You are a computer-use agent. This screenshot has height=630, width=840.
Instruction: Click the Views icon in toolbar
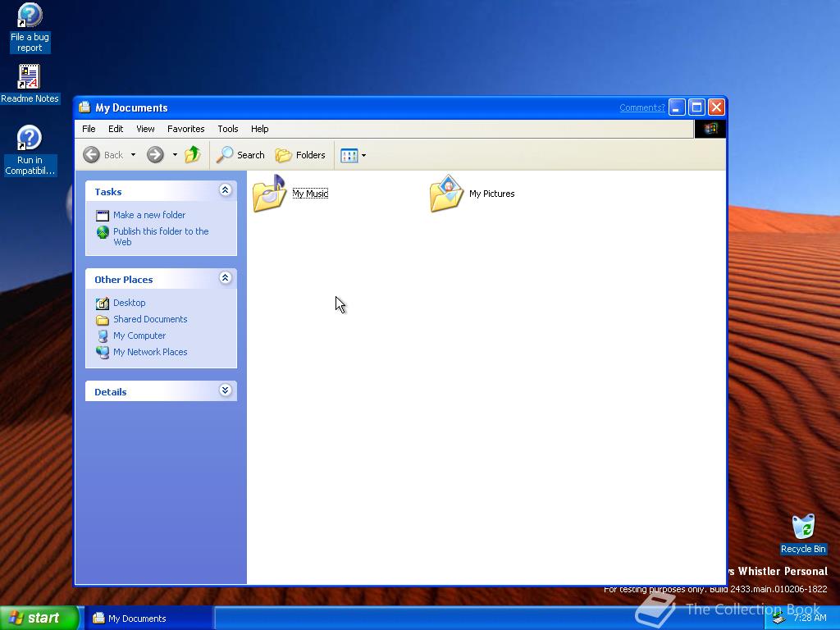pyautogui.click(x=349, y=155)
